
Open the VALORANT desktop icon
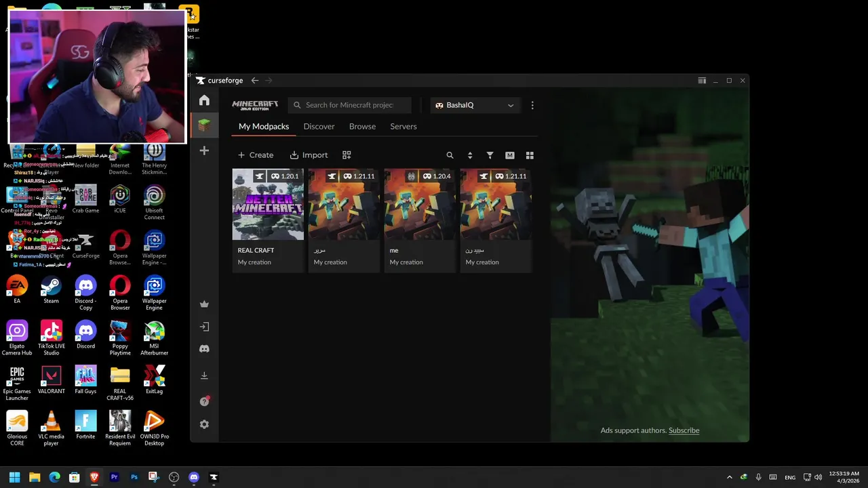tap(51, 380)
